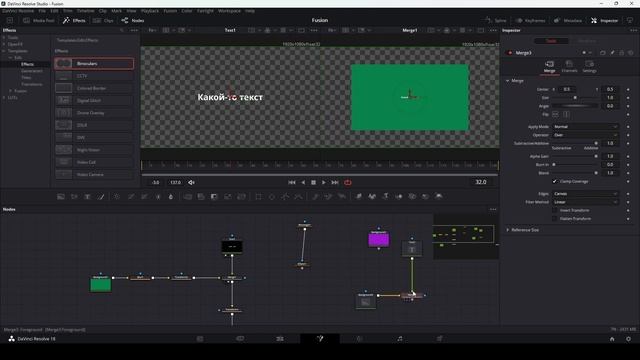This screenshot has width=640, height=360.
Task: Switch to the Color page icon
Action: pos(360,339)
